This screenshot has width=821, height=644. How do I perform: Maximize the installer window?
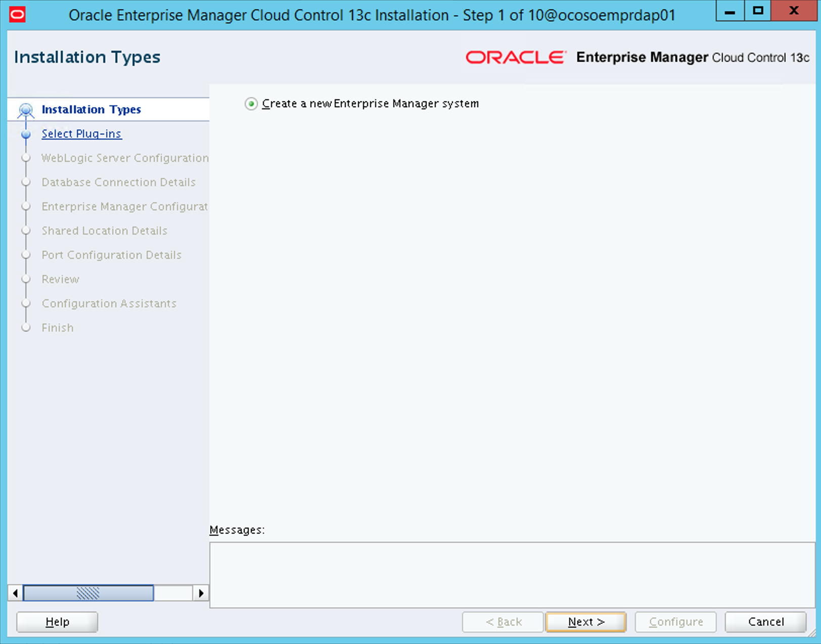[x=757, y=11]
